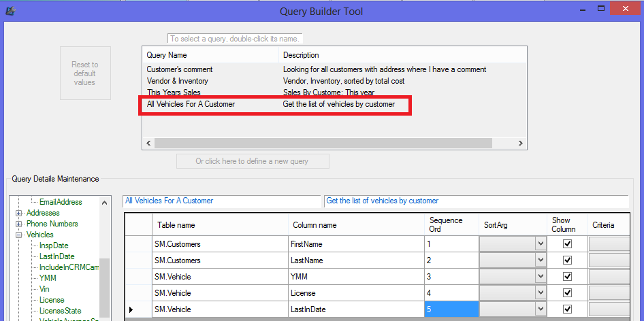This screenshot has height=321, width=644.
Task: Click tree panel scroll up arrow
Action: tap(105, 203)
